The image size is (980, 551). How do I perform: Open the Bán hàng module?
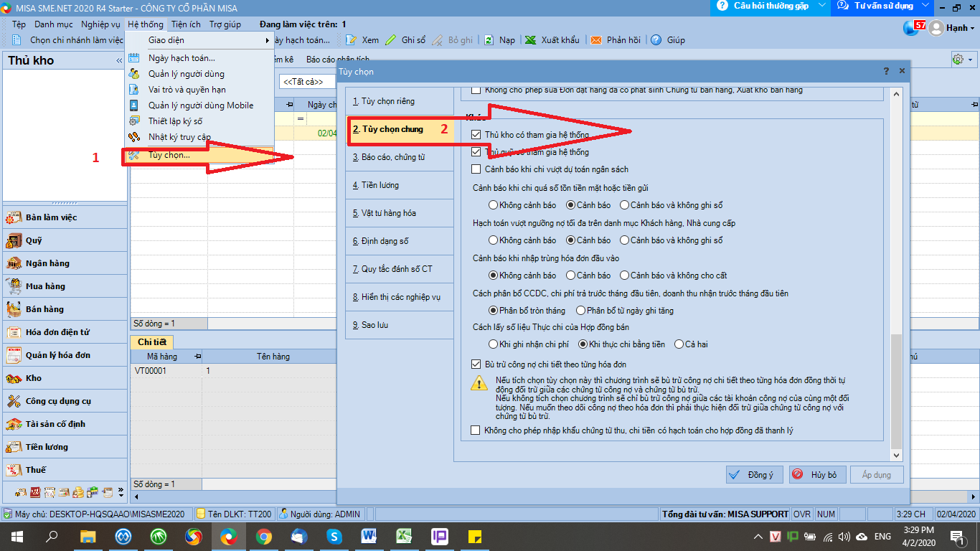[x=65, y=309]
